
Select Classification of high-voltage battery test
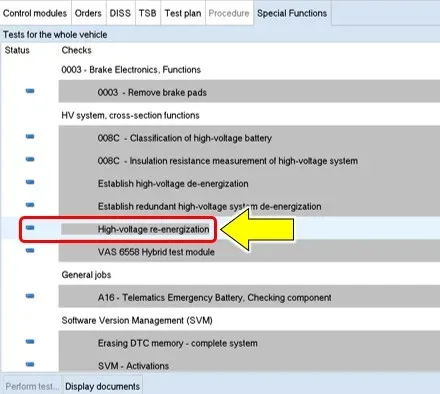pyautogui.click(x=249, y=138)
